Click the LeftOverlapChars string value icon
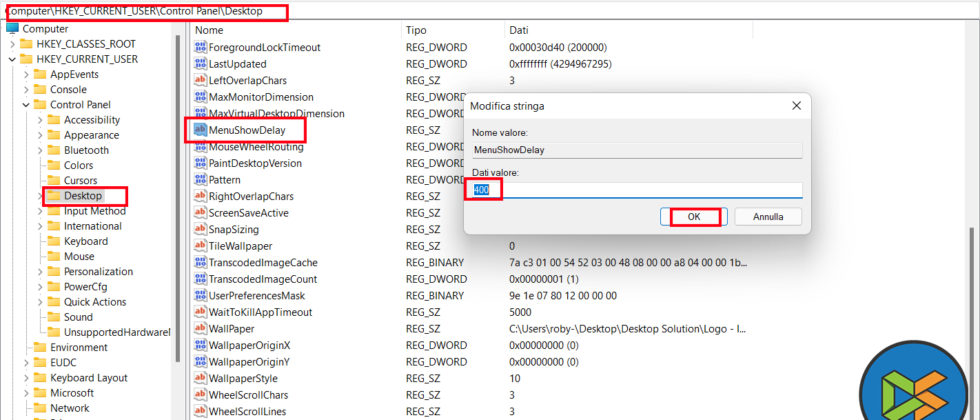The width and height of the screenshot is (980, 420). pyautogui.click(x=200, y=81)
